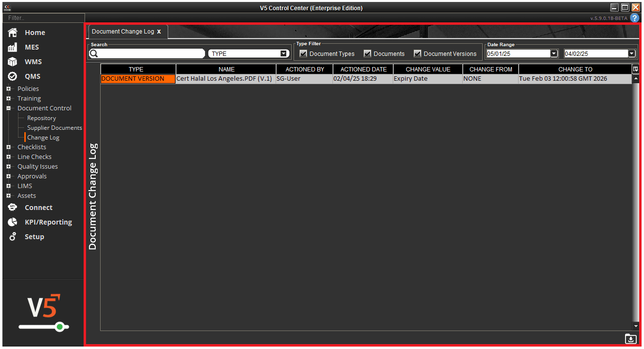Image resolution: width=644 pixels, height=349 pixels.
Task: Select the Change Log tree item
Action: pyautogui.click(x=43, y=138)
